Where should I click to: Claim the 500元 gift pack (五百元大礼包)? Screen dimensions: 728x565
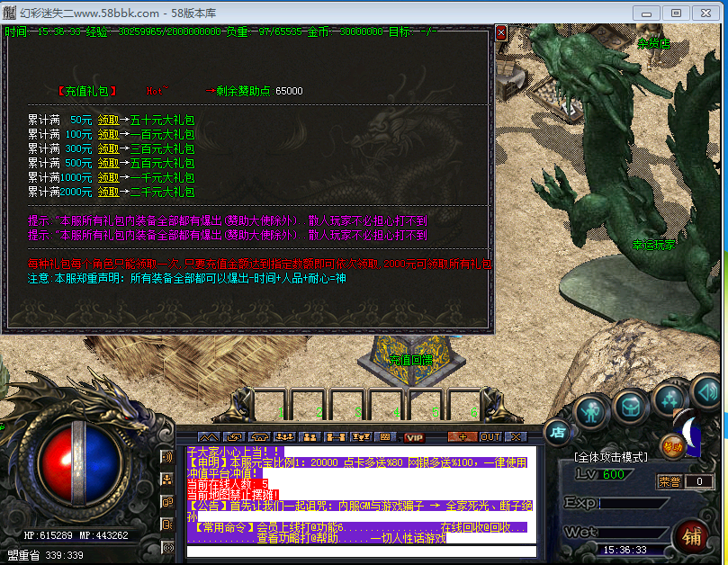(x=108, y=164)
